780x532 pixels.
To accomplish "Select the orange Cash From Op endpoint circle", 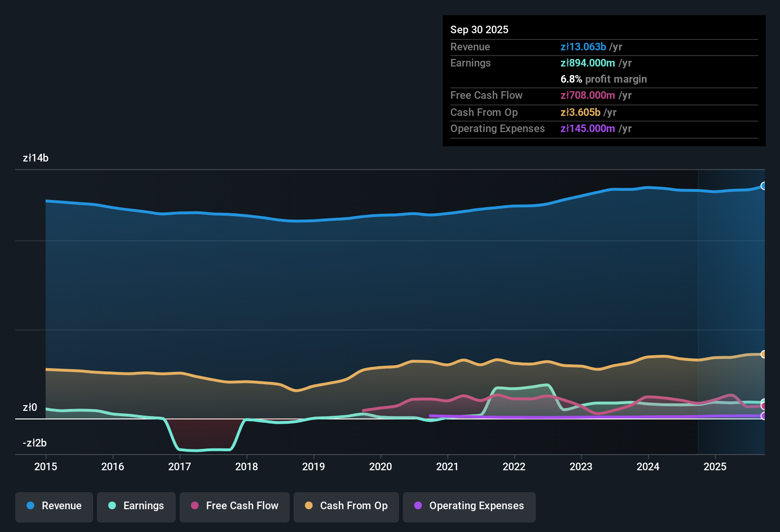I will (764, 354).
